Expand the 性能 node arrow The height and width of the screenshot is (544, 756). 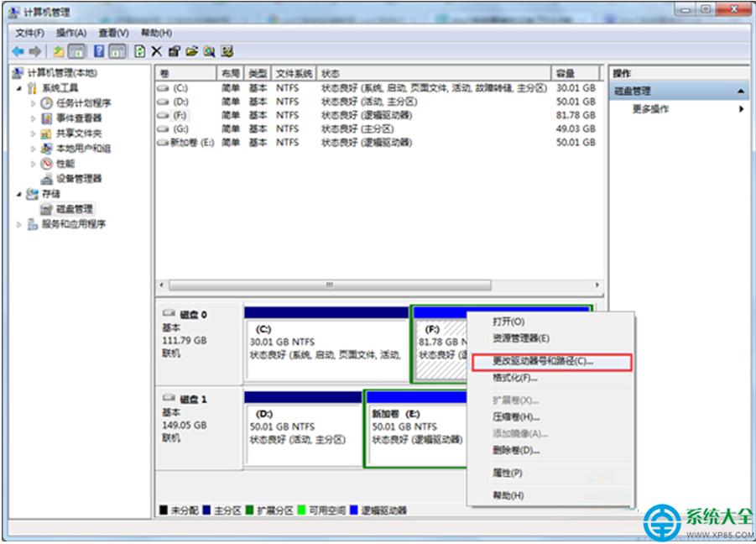tap(33, 164)
